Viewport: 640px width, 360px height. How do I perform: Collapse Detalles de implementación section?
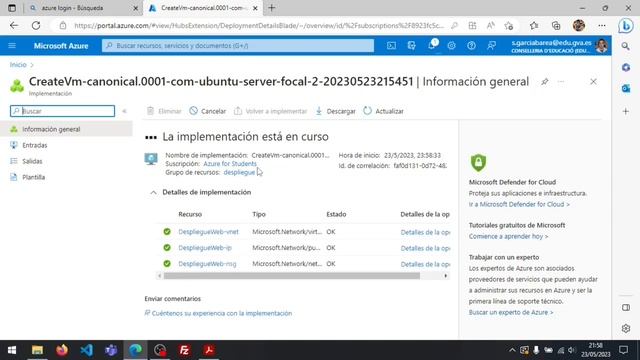click(x=153, y=192)
